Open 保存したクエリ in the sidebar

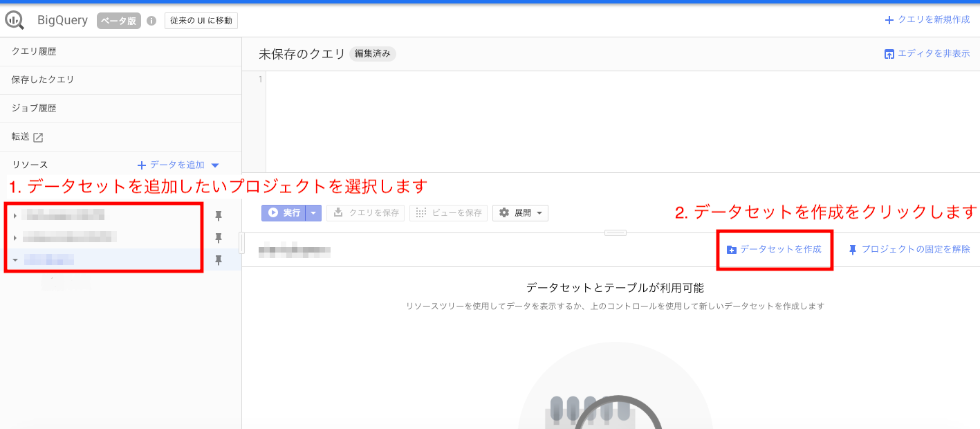120,80
